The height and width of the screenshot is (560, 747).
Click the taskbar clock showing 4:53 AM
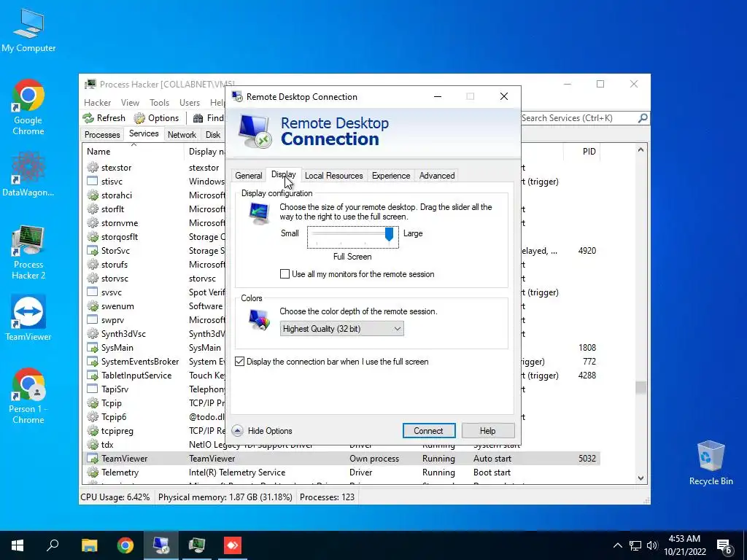pos(684,545)
